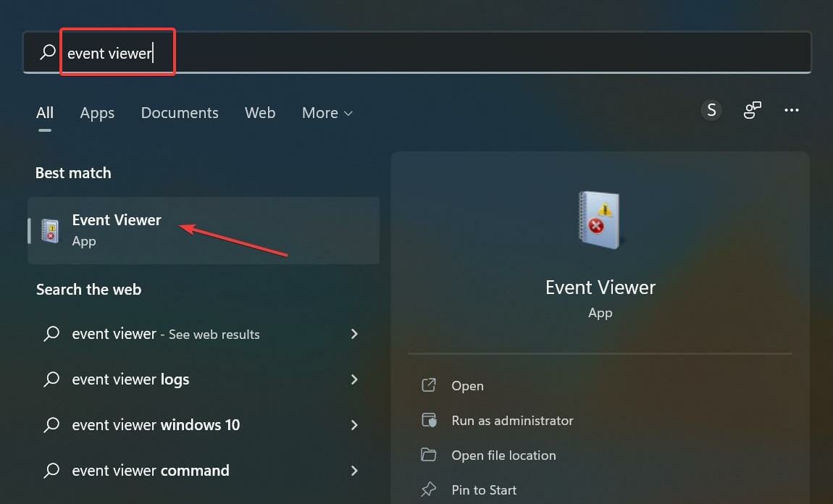Expand the More dropdown
This screenshot has height=504, width=833.
click(x=327, y=112)
